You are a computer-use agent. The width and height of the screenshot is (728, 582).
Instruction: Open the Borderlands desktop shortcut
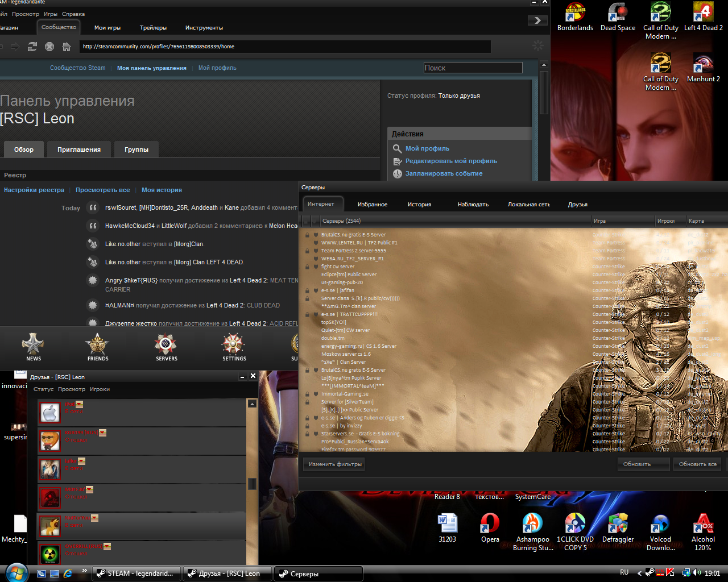click(575, 17)
